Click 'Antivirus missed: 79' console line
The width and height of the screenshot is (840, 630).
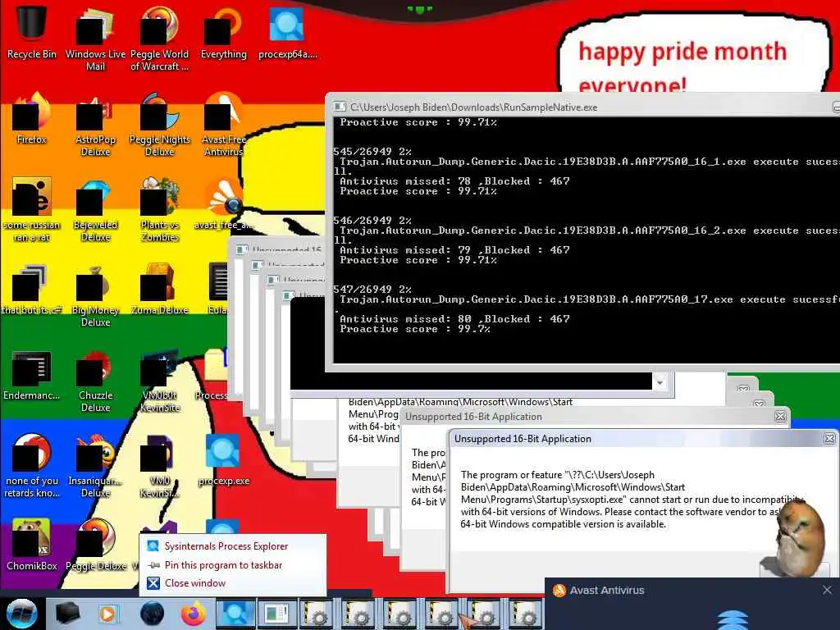click(x=454, y=250)
